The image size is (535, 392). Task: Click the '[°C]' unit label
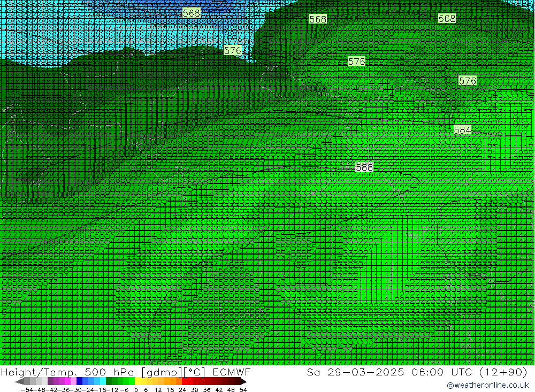coord(195,372)
